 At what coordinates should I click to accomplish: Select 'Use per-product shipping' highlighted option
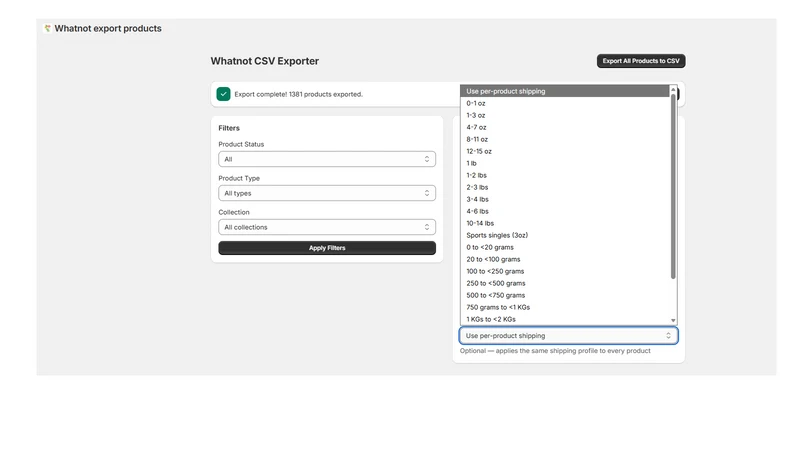565,91
